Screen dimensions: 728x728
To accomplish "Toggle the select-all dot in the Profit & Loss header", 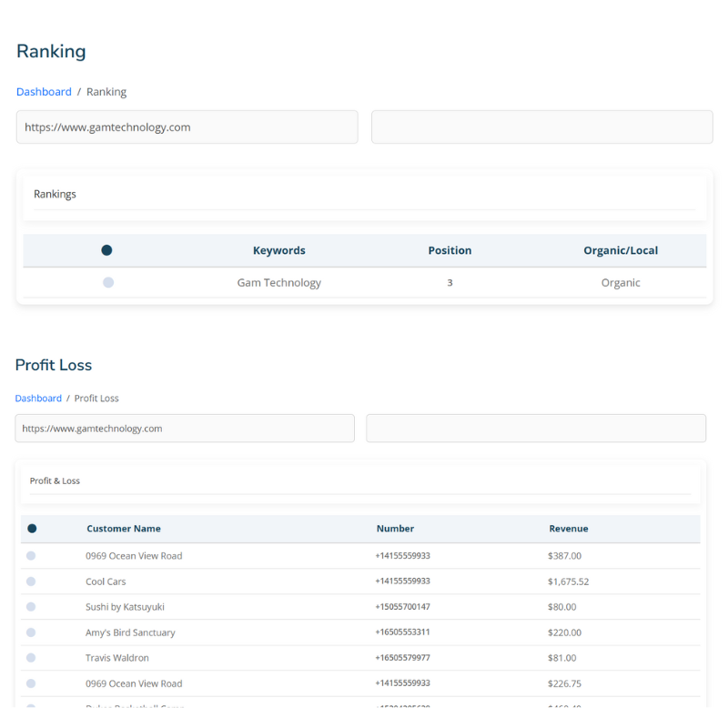I will [x=32, y=529].
